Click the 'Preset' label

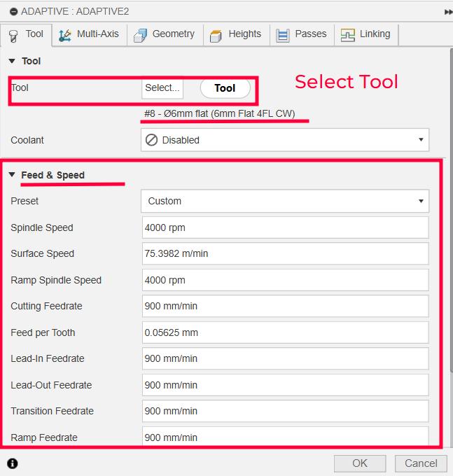pyautogui.click(x=25, y=201)
